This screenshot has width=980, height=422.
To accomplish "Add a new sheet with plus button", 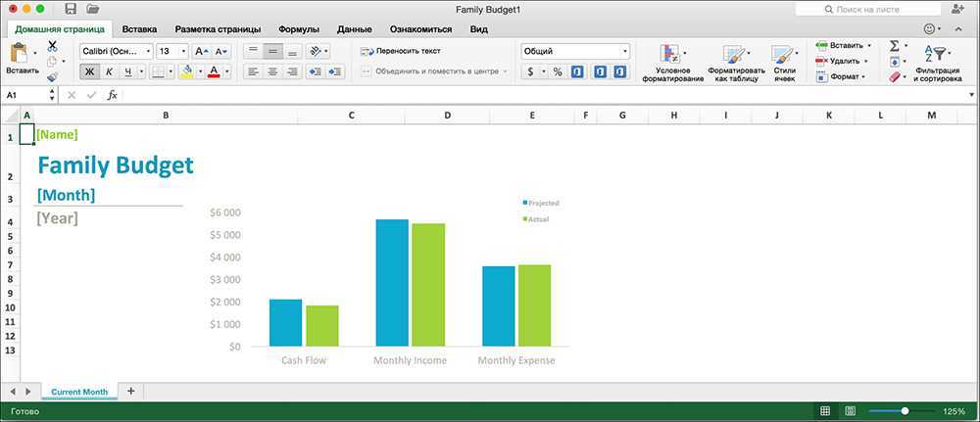I will [x=130, y=391].
